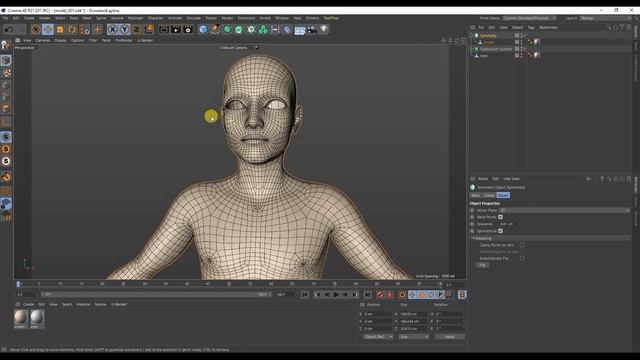Screen dimensions: 640x360
Task: Click the Position X input field
Action: click(x=378, y=314)
